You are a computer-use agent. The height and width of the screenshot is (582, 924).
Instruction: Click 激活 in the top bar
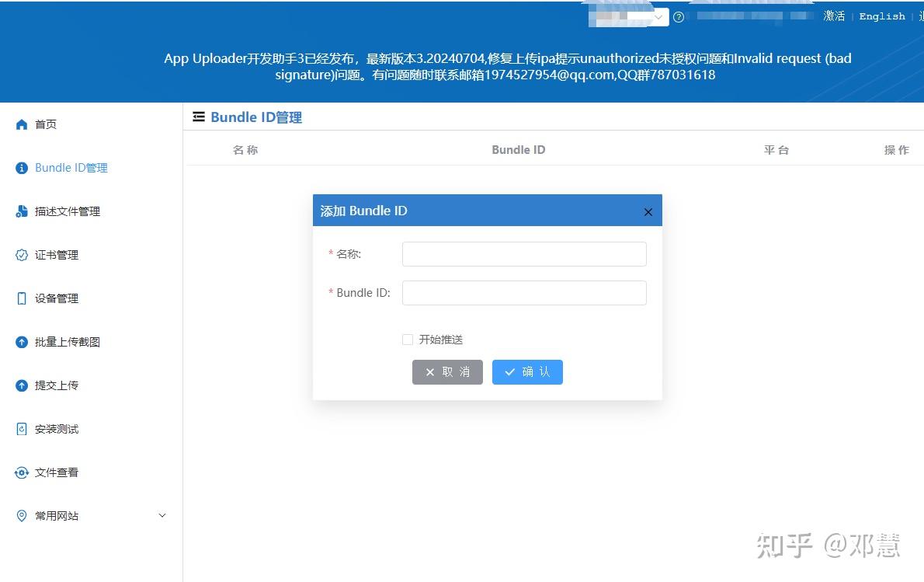(834, 16)
